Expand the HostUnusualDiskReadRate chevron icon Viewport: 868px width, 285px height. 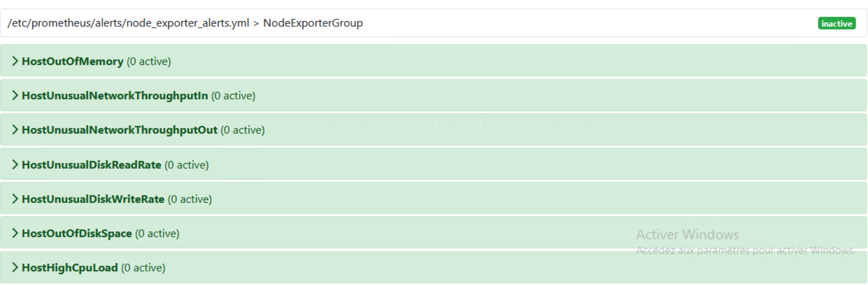(x=15, y=165)
